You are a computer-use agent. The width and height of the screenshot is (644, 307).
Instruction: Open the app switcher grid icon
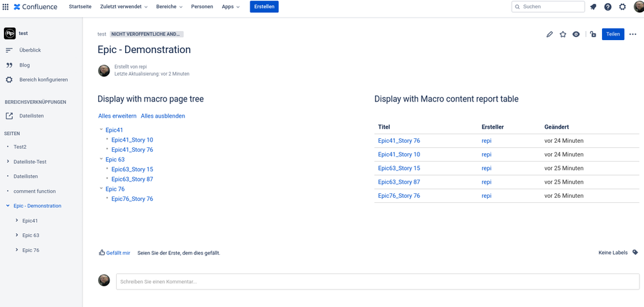click(5, 6)
